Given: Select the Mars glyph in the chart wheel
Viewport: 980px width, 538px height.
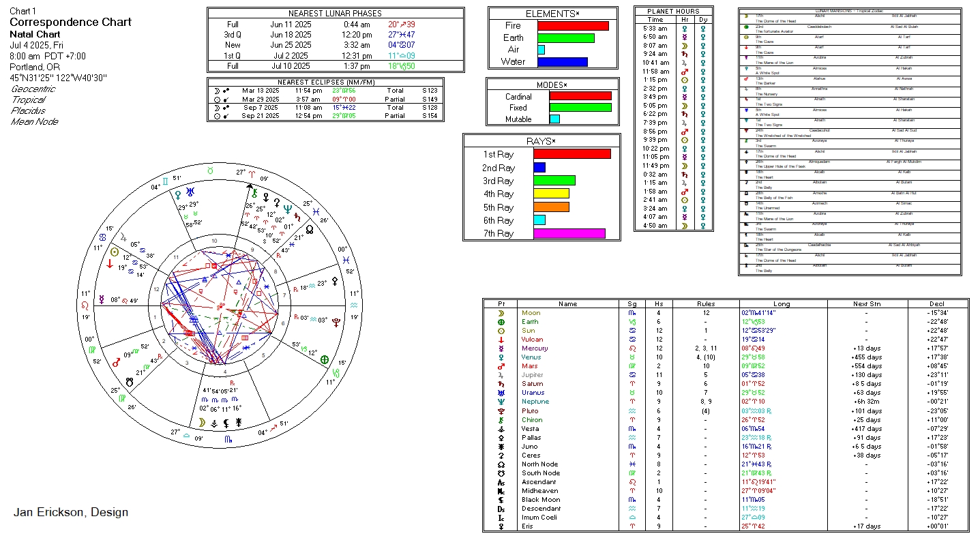Looking at the screenshot, I should [116, 363].
